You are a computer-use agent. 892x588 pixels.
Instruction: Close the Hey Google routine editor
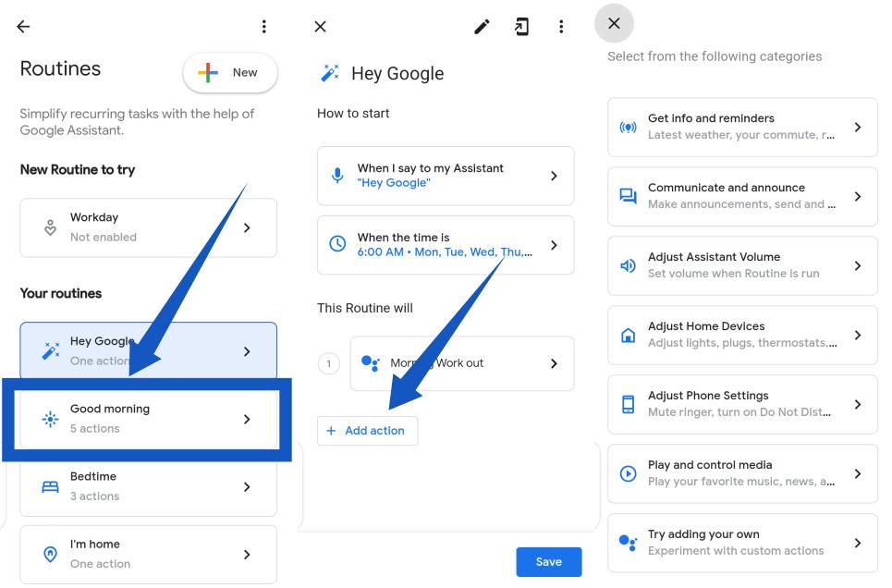click(320, 27)
